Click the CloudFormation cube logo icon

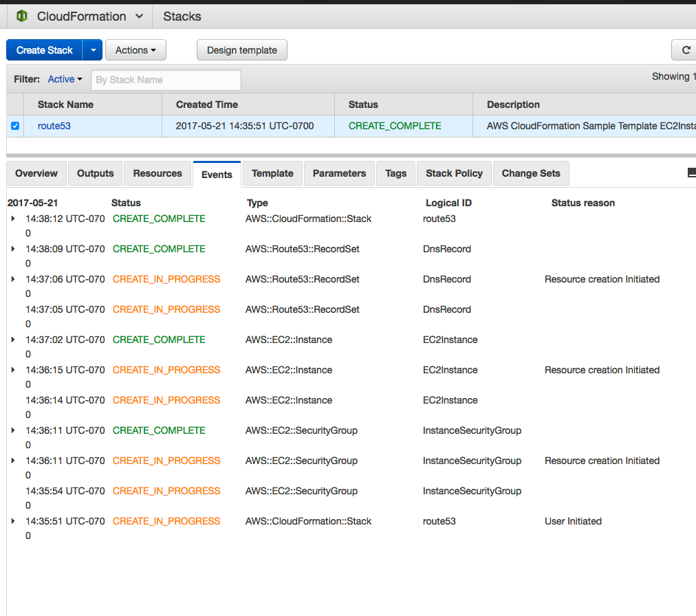point(22,16)
